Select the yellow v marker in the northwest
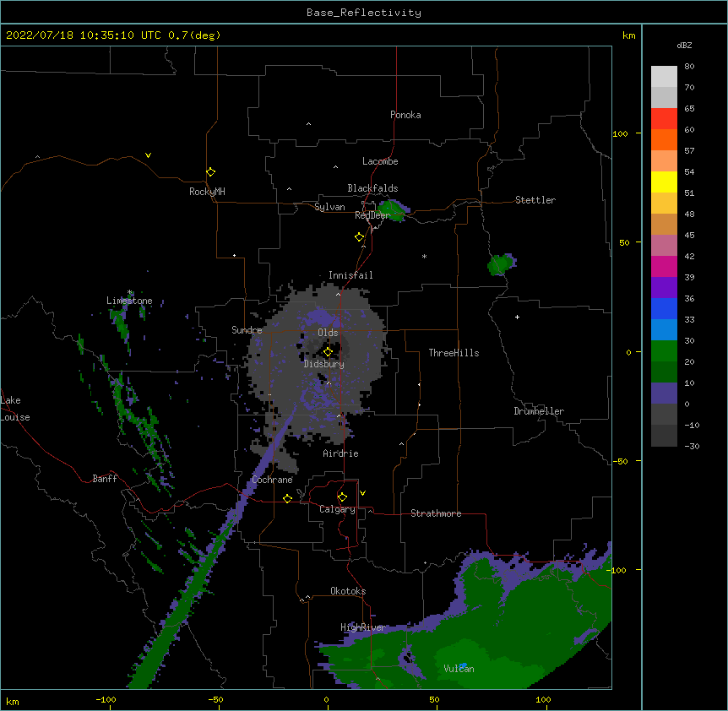This screenshot has height=711, width=728. (x=148, y=155)
